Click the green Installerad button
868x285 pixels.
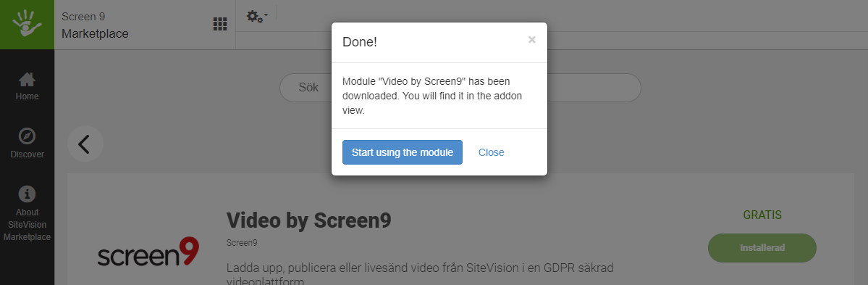click(762, 248)
